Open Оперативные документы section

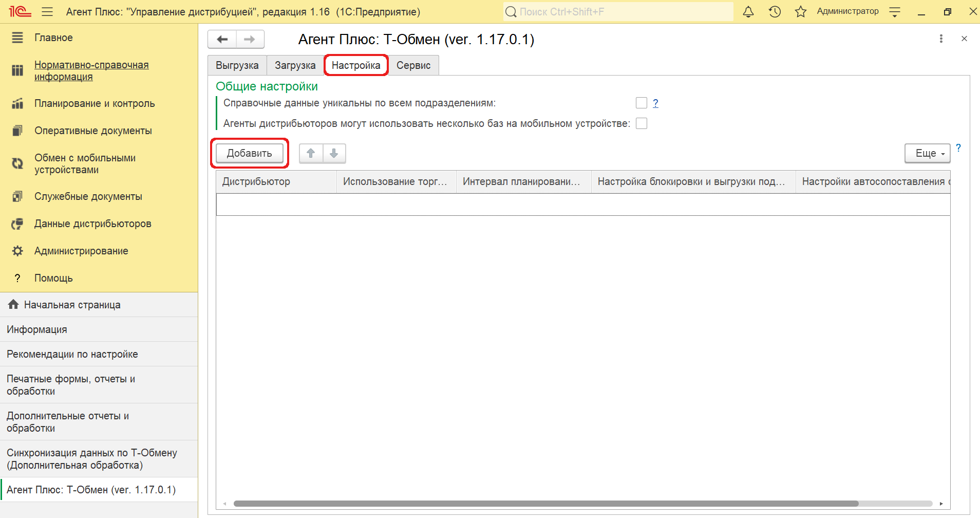[93, 131]
